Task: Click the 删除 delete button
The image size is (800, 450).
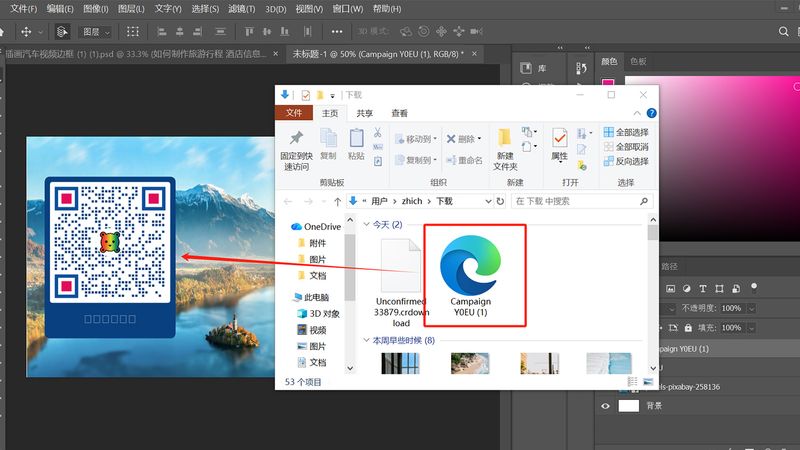Action: pyautogui.click(x=464, y=139)
